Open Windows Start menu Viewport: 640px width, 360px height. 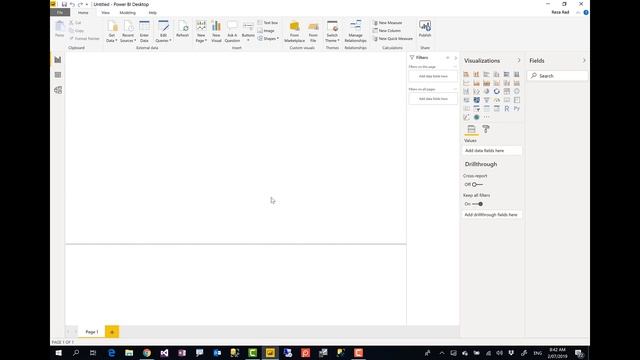(58, 353)
